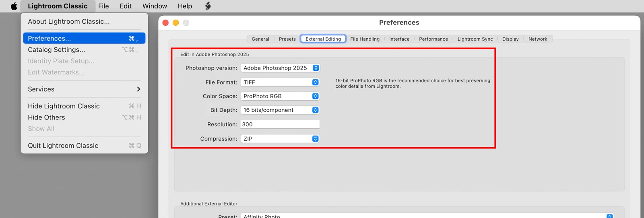644x218 pixels.
Task: Expand the Services submenu
Action: click(84, 89)
